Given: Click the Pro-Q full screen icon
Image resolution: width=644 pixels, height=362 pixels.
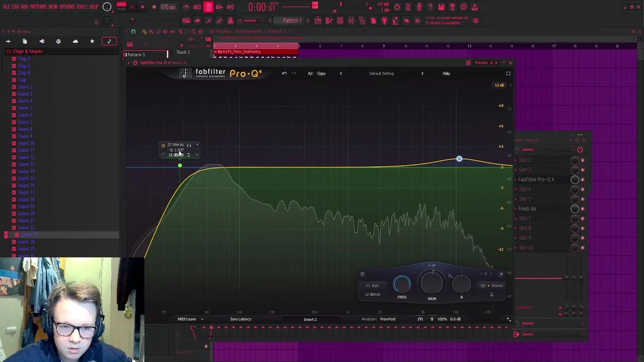Looking at the screenshot, I should [508, 73].
